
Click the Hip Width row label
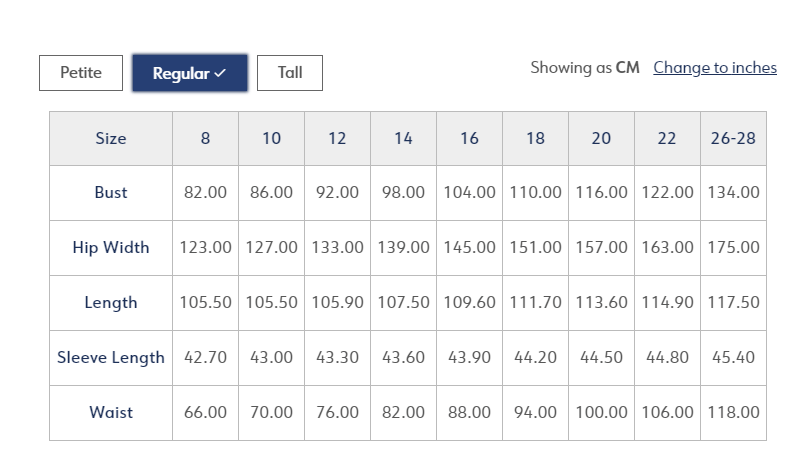(x=111, y=248)
